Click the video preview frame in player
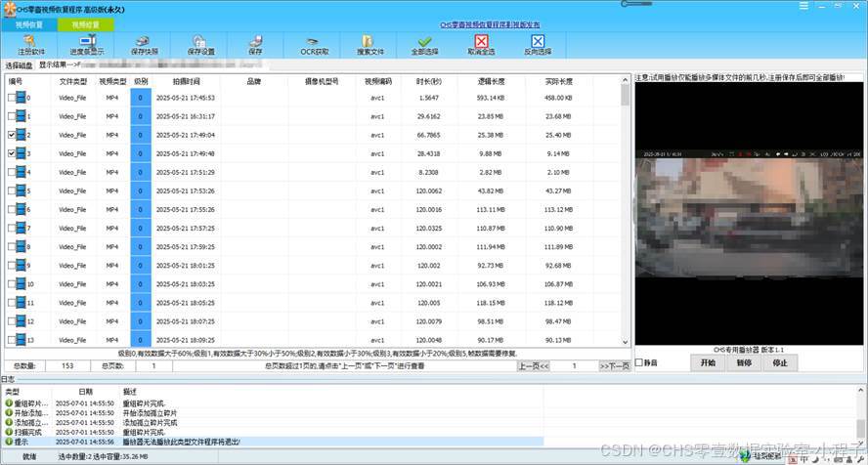This screenshot has height=465, width=868. pyautogui.click(x=749, y=213)
